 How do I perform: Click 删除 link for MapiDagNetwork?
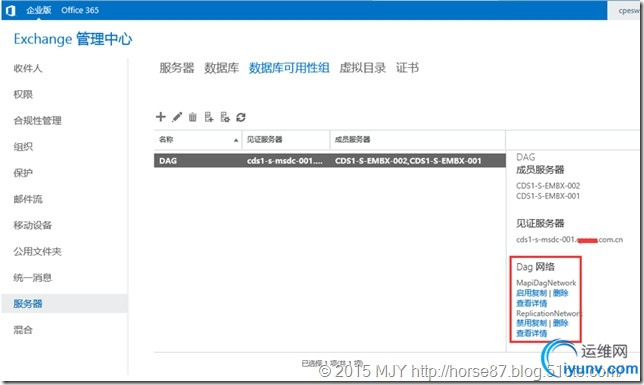coord(561,293)
